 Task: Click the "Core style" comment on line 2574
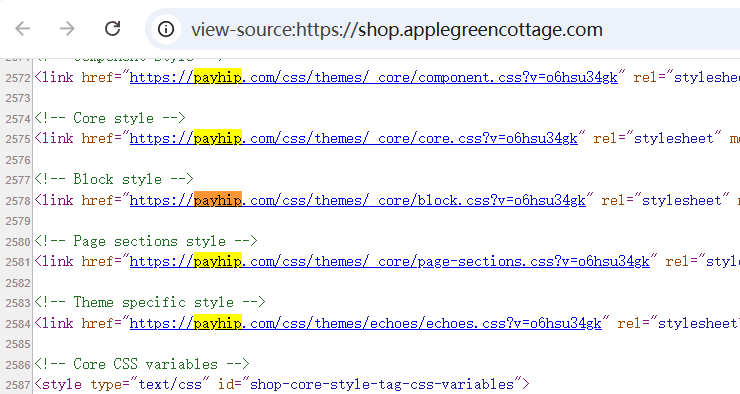pos(110,118)
